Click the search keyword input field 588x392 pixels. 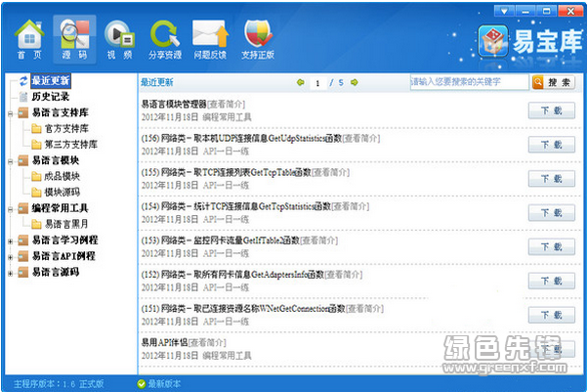point(470,82)
